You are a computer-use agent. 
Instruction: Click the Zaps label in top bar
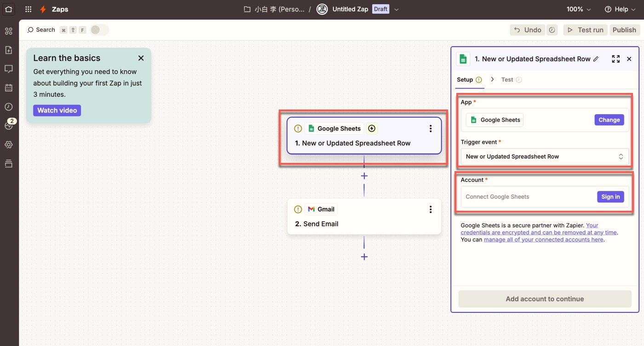[60, 9]
